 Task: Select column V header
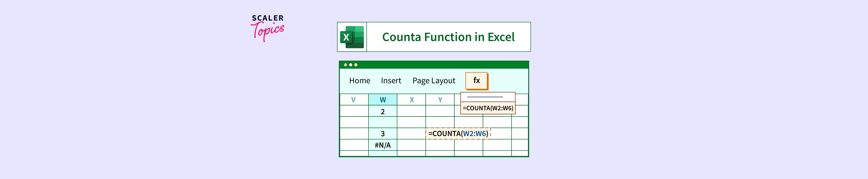point(354,100)
